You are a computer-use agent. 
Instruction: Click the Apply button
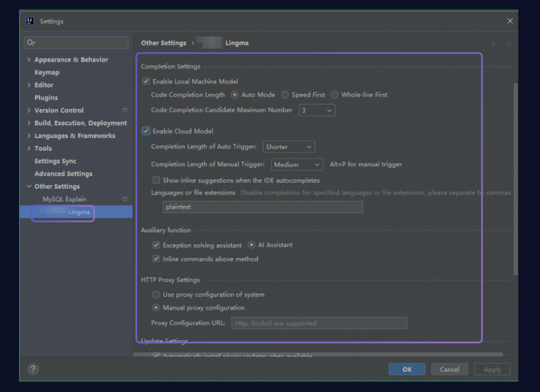pos(492,369)
